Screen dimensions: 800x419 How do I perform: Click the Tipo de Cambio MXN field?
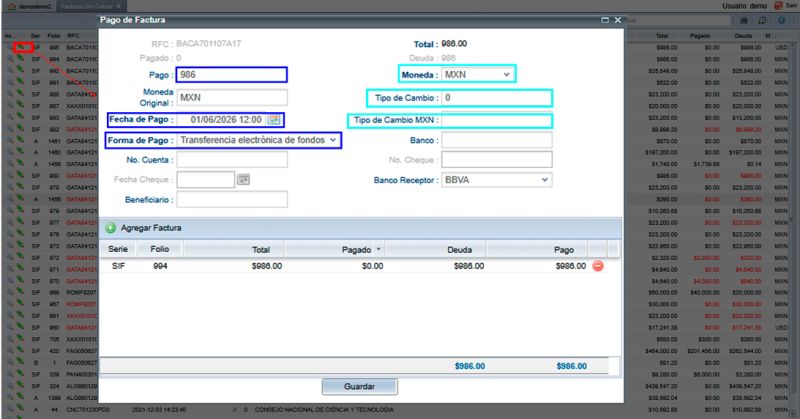(x=496, y=120)
